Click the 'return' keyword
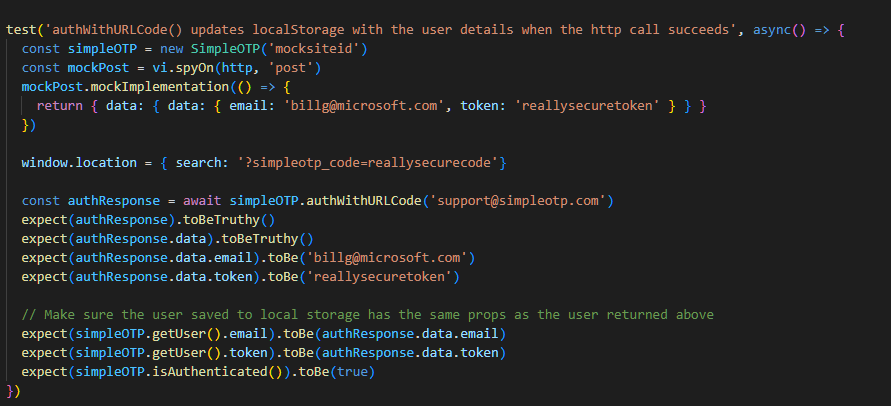The height and width of the screenshot is (406, 891). [x=60, y=106]
